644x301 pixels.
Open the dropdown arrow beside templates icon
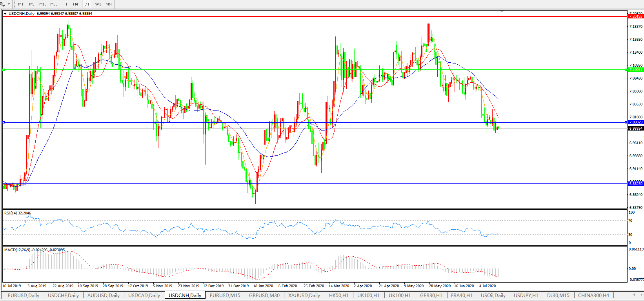pyautogui.click(x=9, y=4)
